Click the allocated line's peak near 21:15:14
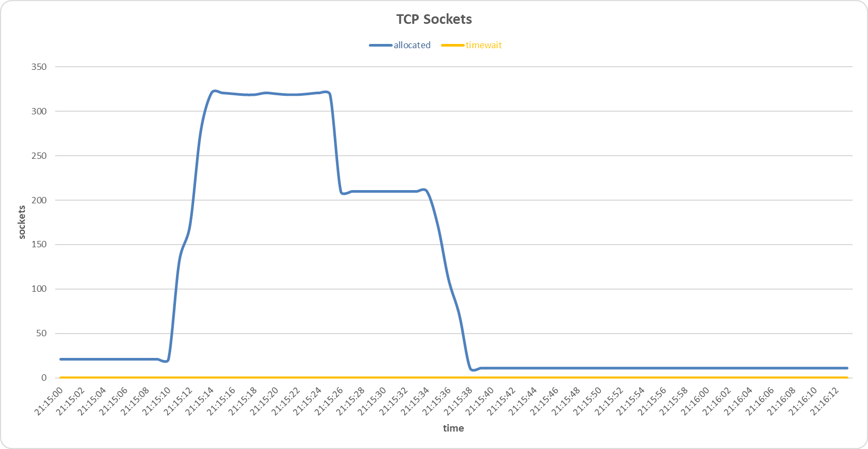 coord(214,91)
